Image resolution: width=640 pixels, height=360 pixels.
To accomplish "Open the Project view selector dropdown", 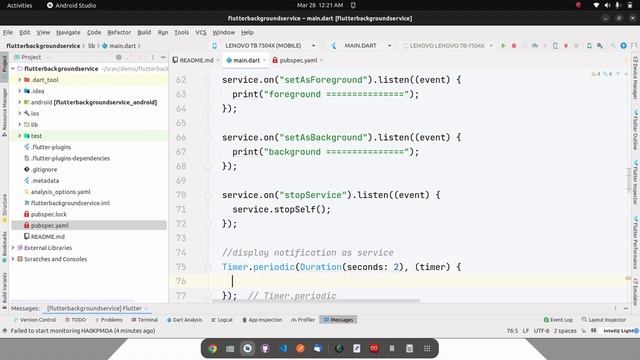I will (x=32, y=57).
